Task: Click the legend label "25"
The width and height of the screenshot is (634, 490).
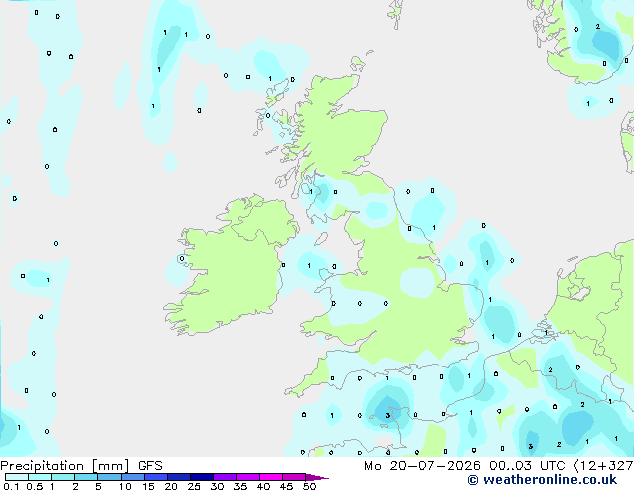Action: [x=194, y=486]
